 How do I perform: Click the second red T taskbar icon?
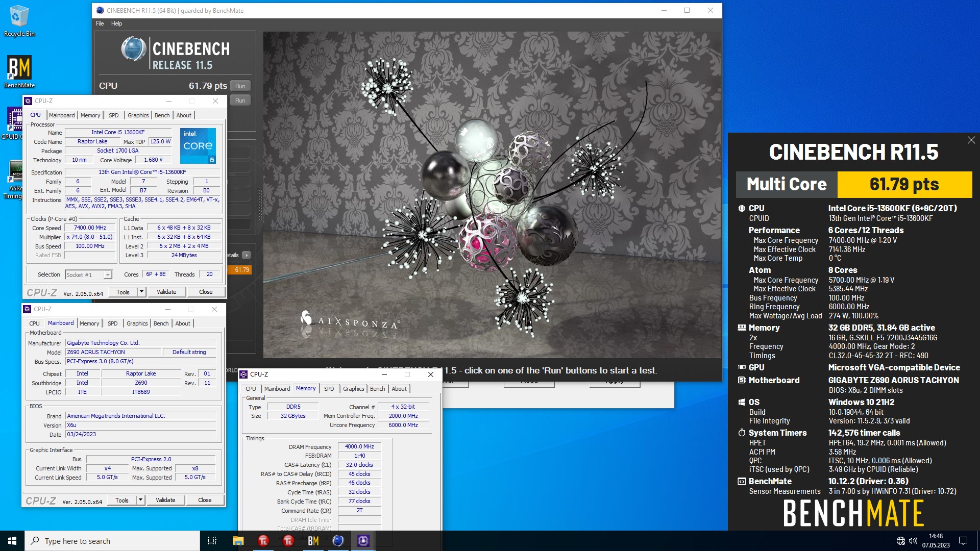[x=288, y=541]
